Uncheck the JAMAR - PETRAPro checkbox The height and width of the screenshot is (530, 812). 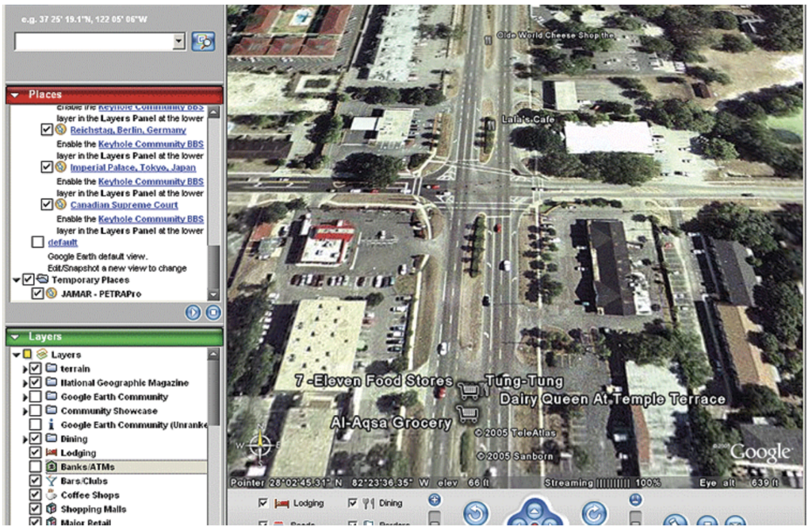pyautogui.click(x=37, y=294)
